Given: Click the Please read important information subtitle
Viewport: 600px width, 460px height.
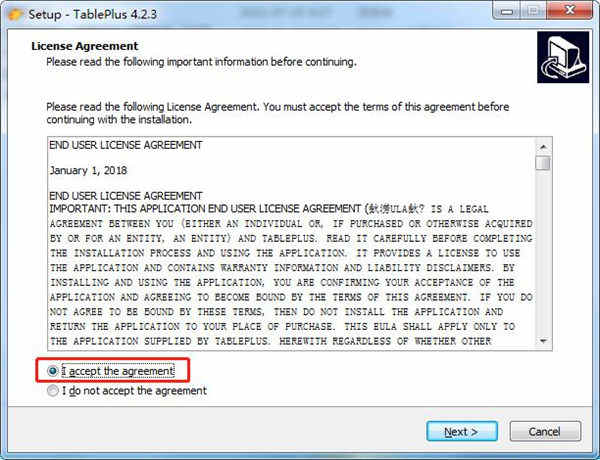Looking at the screenshot, I should point(201,62).
